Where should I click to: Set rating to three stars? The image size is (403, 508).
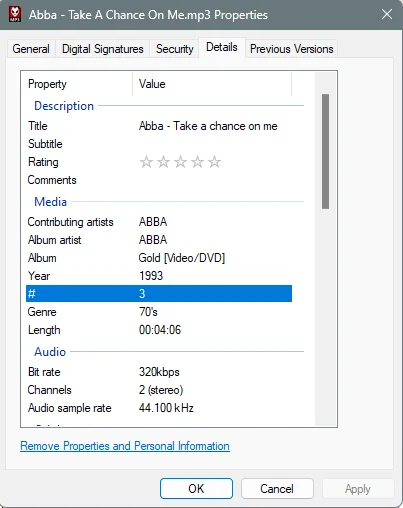tap(180, 162)
